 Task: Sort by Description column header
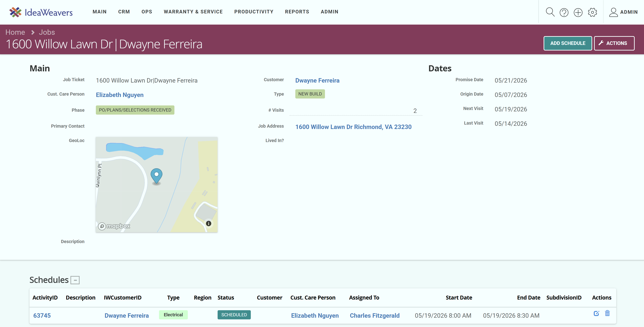point(80,298)
